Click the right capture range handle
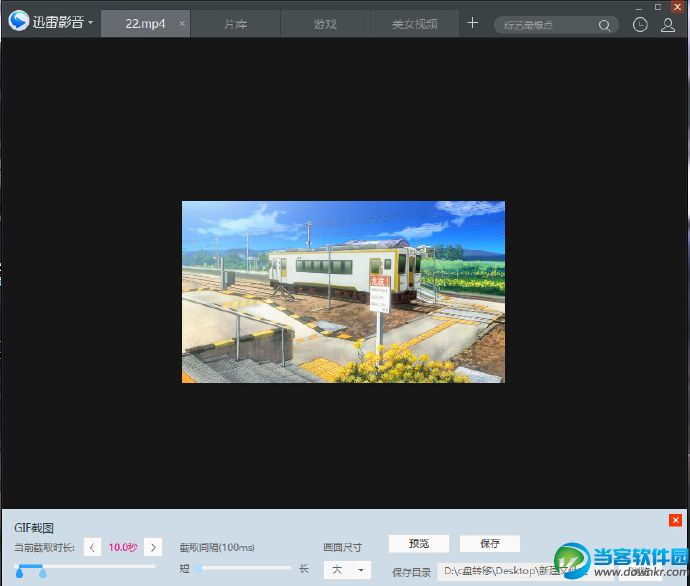Image resolution: width=690 pixels, height=586 pixels. 43,572
